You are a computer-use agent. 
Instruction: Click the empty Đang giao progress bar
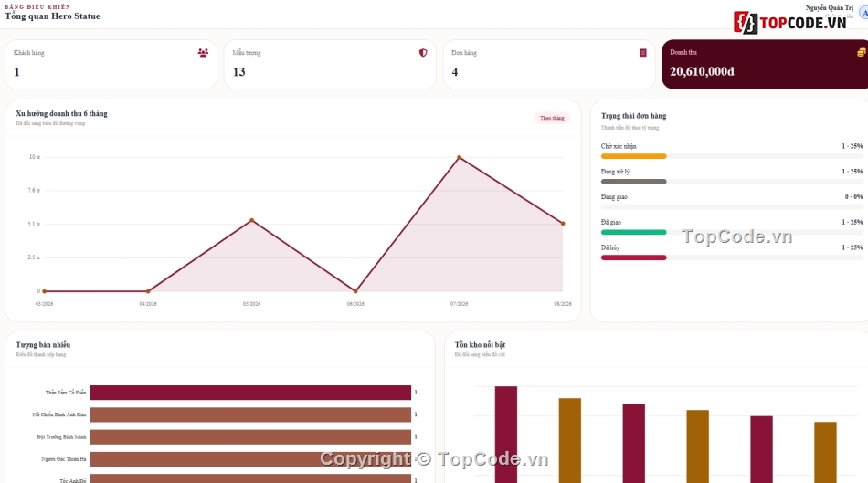click(732, 207)
